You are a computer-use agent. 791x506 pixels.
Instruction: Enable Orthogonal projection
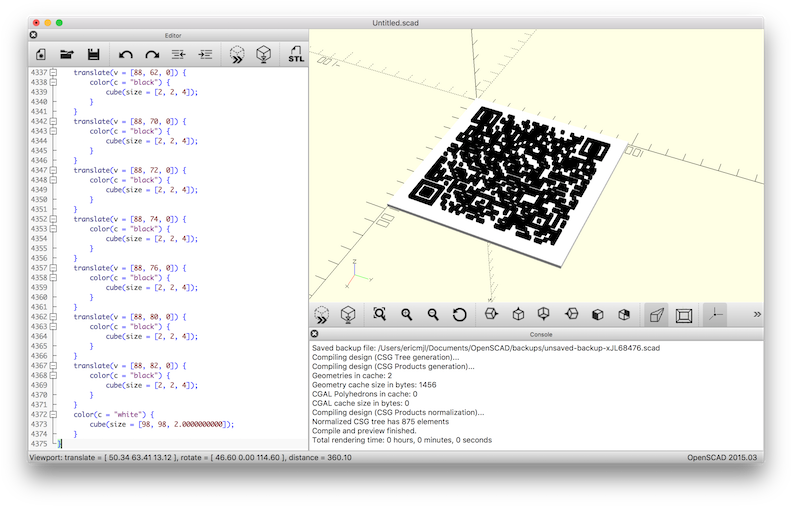(x=684, y=315)
